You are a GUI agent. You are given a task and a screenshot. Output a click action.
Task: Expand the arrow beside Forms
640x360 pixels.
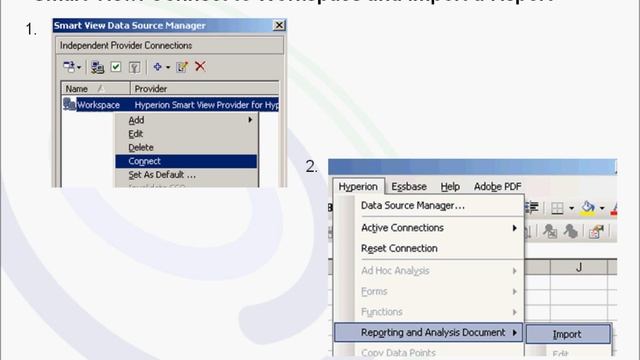514,291
